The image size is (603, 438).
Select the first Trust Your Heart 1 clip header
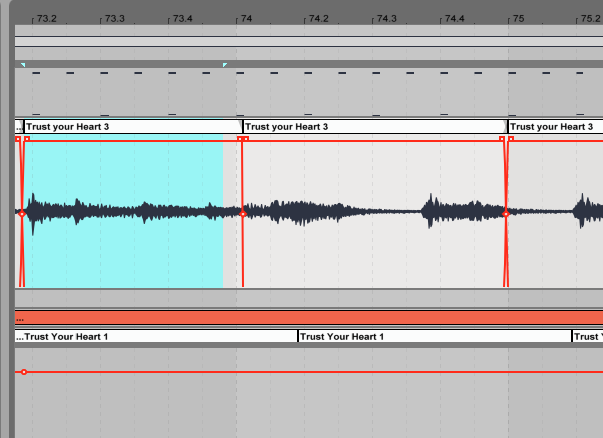tap(156, 336)
